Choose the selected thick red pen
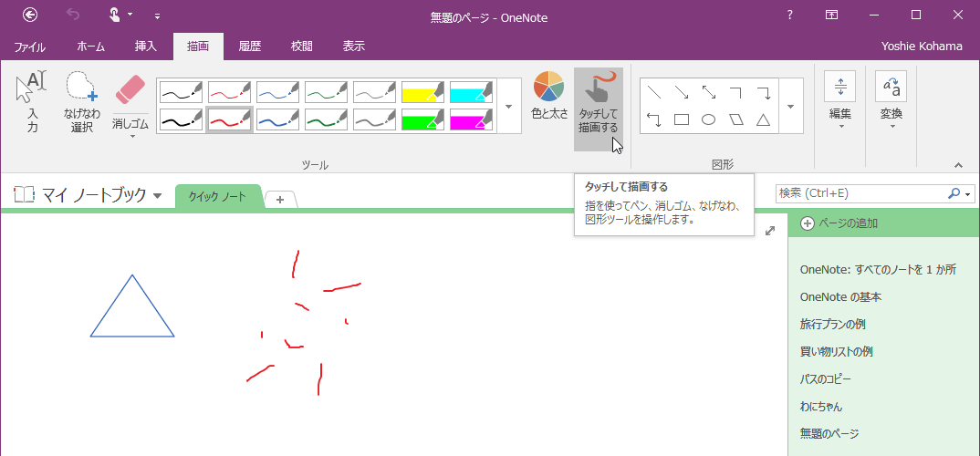 (229, 119)
